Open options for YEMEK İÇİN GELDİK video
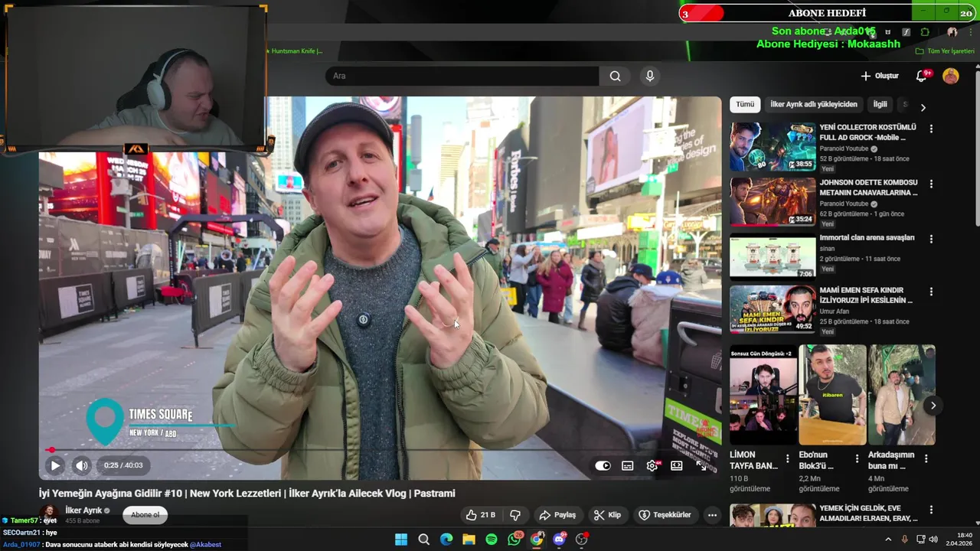 (x=931, y=510)
